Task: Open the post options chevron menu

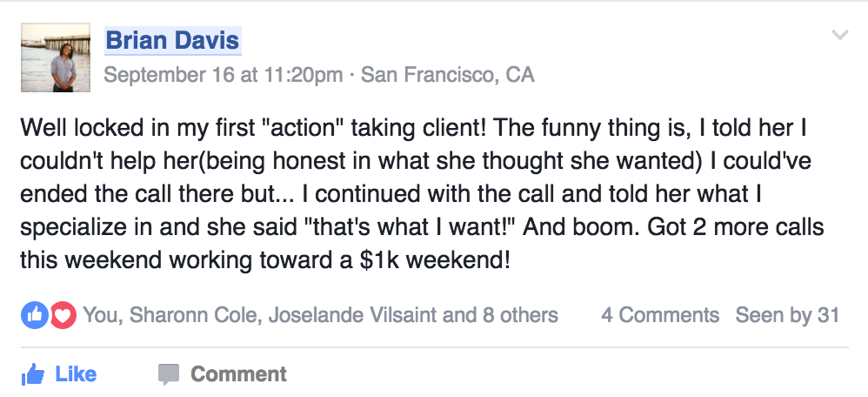Action: 840,36
